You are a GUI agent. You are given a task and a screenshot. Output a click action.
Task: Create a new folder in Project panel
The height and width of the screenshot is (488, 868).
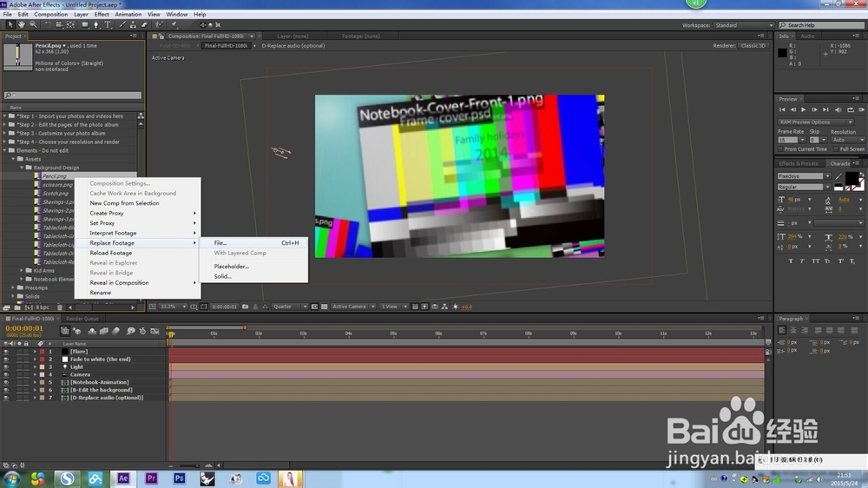pos(17,307)
